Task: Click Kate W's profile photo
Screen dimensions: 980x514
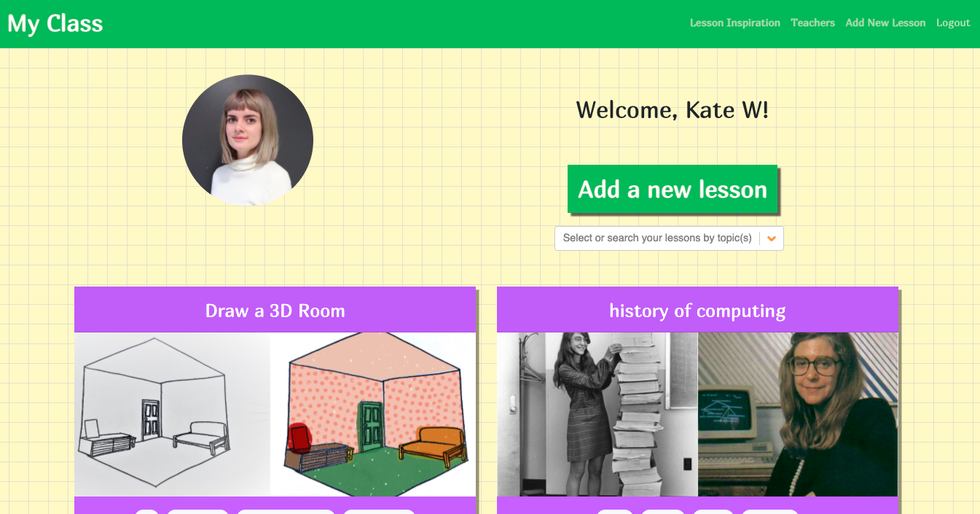Action: point(248,140)
